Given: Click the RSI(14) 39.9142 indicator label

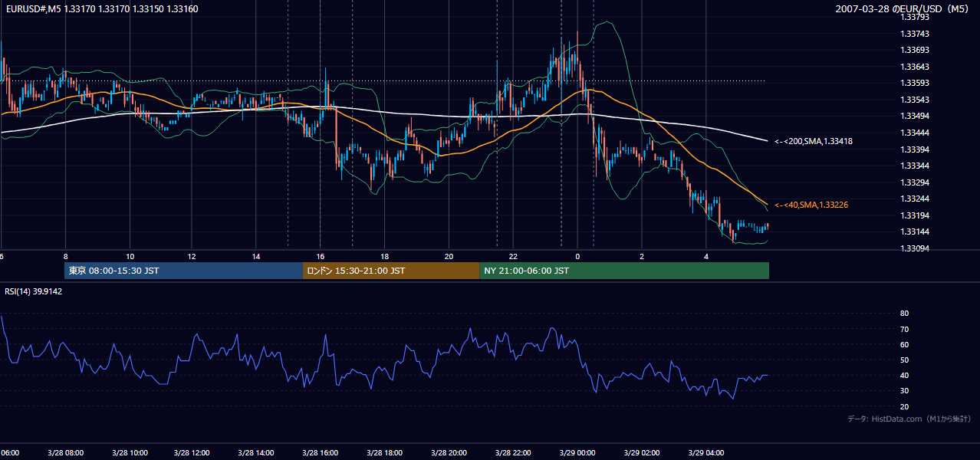Looking at the screenshot, I should pyautogui.click(x=34, y=291).
